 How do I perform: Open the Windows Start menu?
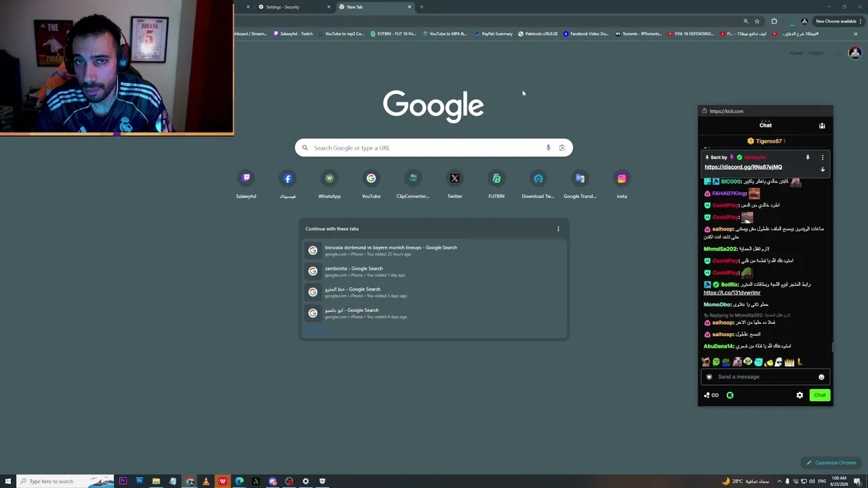[x=8, y=481]
